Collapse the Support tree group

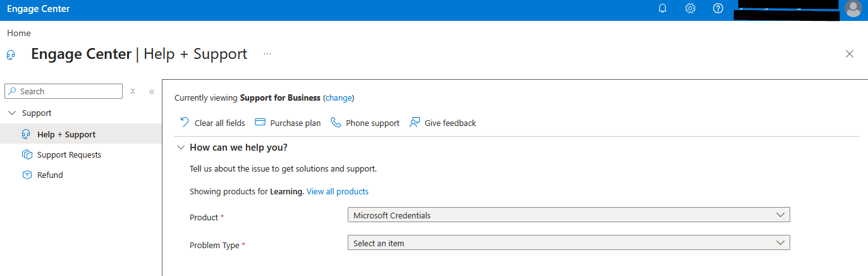tap(12, 113)
